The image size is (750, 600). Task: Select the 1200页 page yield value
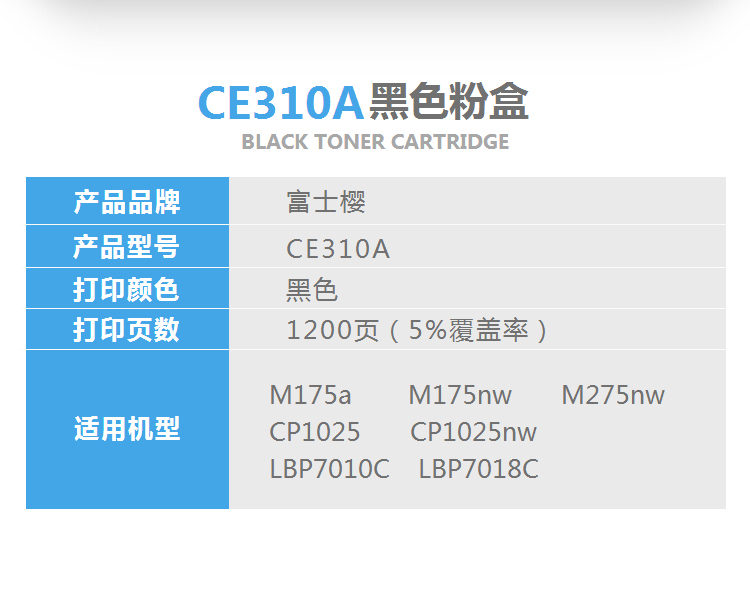[x=332, y=330]
